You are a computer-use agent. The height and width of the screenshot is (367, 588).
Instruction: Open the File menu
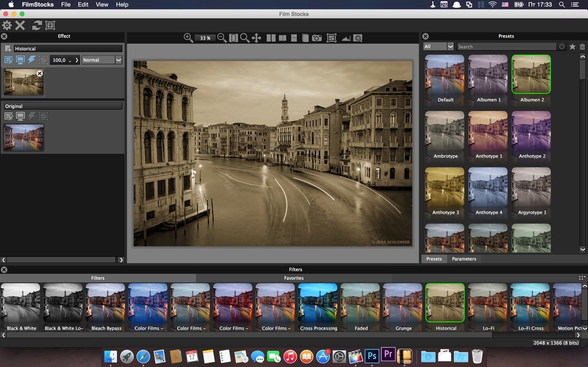[x=66, y=5]
